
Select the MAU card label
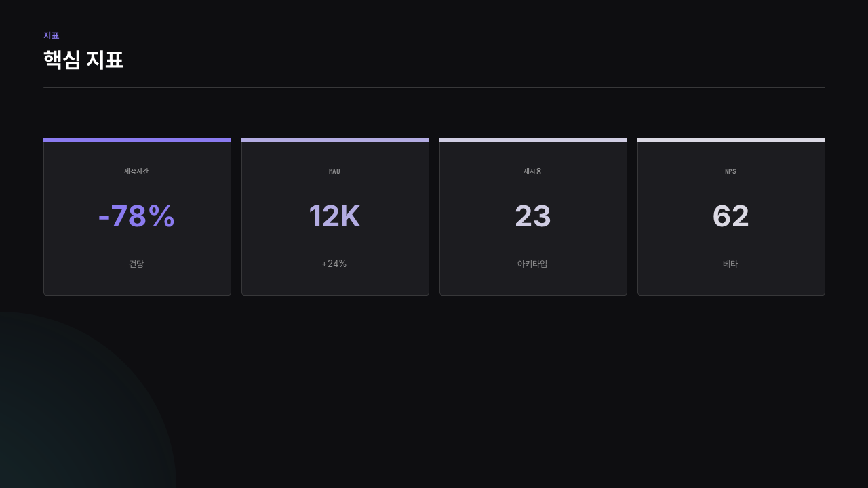[335, 171]
